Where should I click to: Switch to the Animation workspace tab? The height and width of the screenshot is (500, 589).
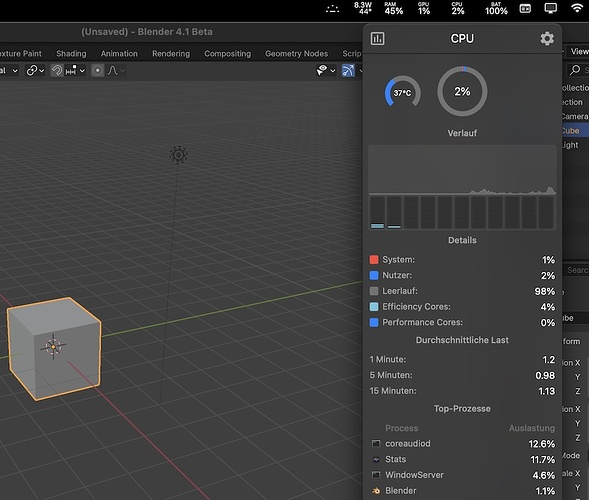coord(119,54)
